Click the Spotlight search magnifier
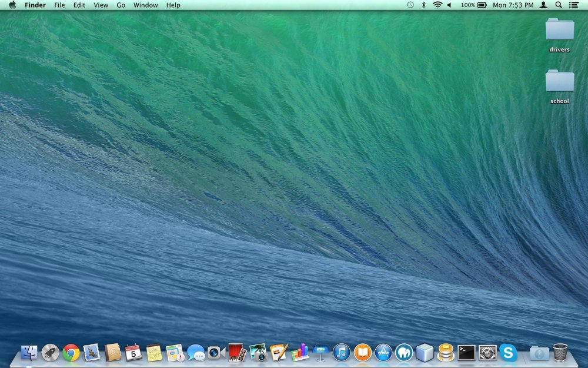Viewport: 588px width, 368px height. (x=559, y=5)
